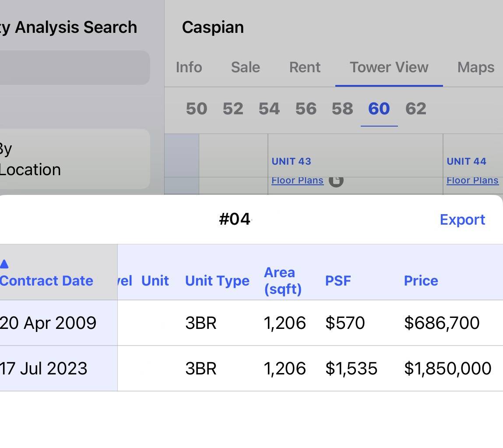
Task: Click the 3BR cell in the 2009 row
Action: 201,323
